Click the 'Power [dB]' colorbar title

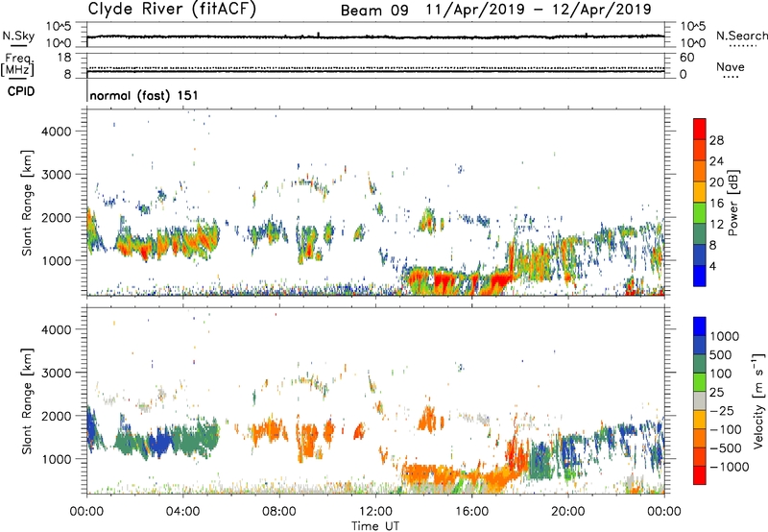pos(733,203)
